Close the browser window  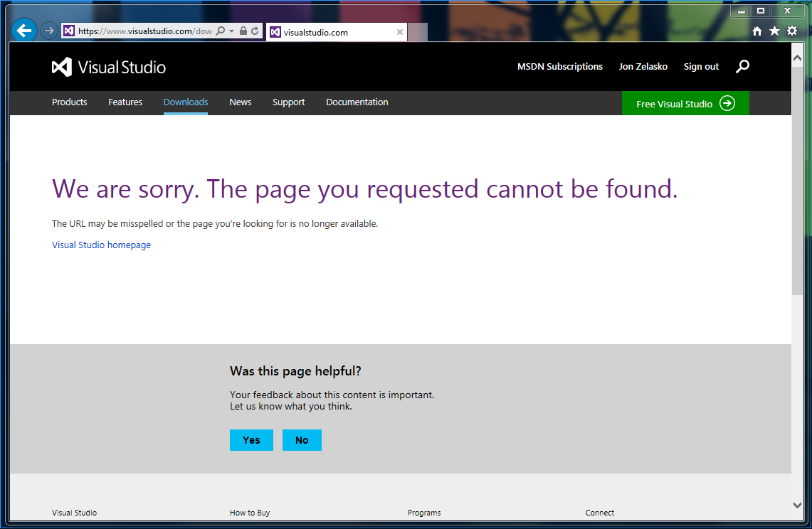click(x=788, y=11)
